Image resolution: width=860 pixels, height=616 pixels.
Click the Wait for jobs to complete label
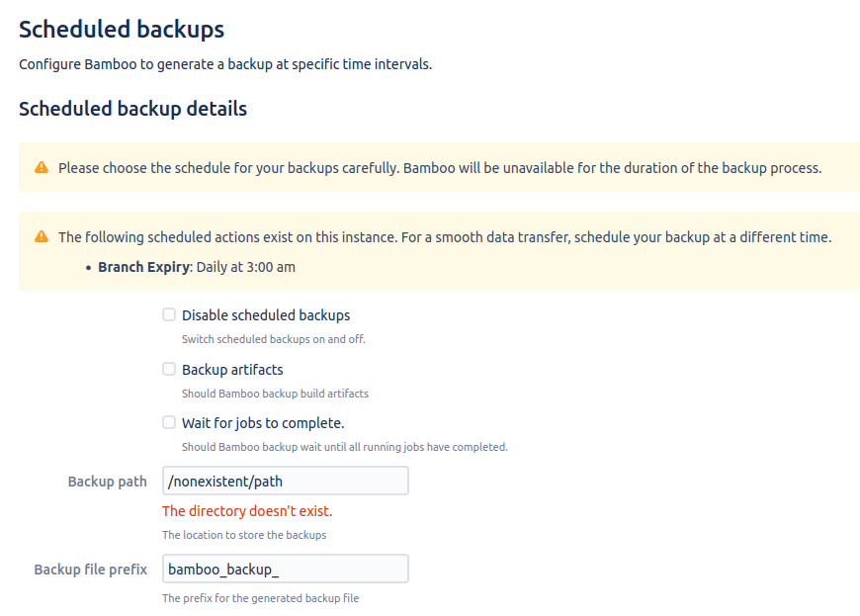263,423
